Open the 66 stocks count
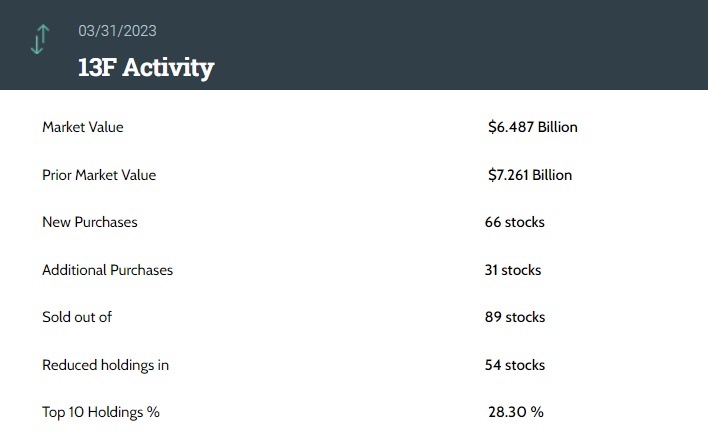Screen dimensions: 708x439 click(x=514, y=222)
